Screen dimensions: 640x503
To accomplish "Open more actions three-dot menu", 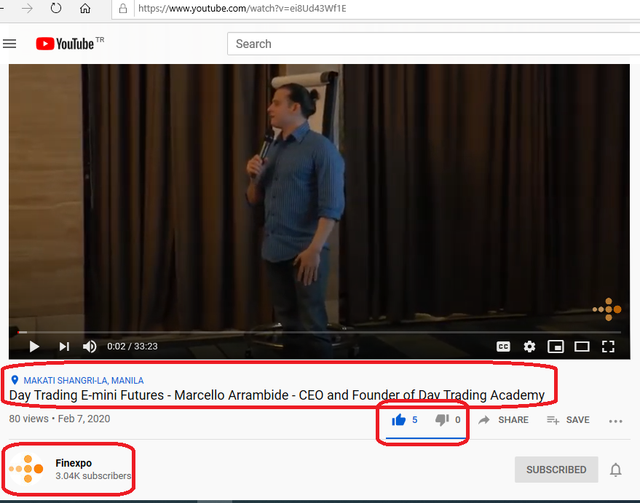I will tap(615, 421).
